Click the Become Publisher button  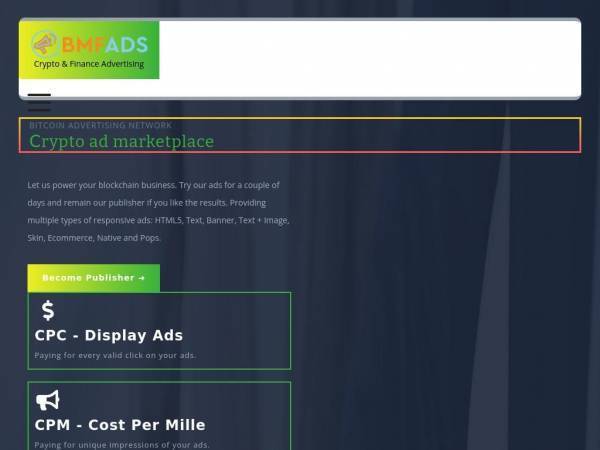tap(94, 278)
